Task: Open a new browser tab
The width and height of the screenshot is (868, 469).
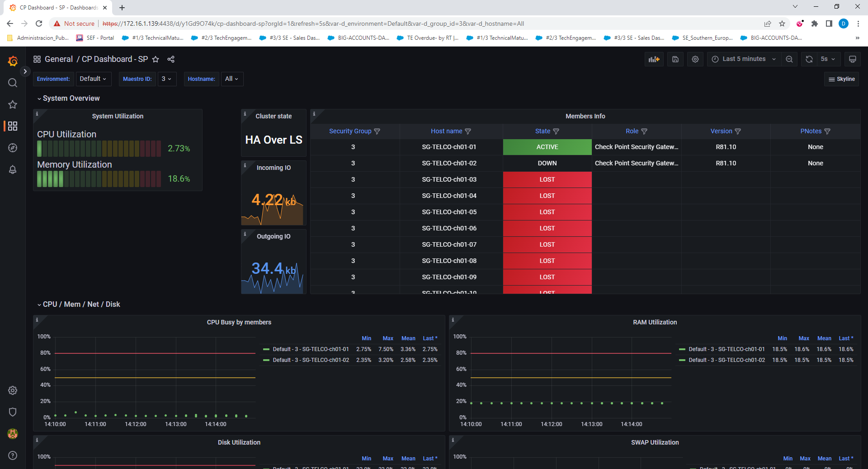Action: click(122, 8)
